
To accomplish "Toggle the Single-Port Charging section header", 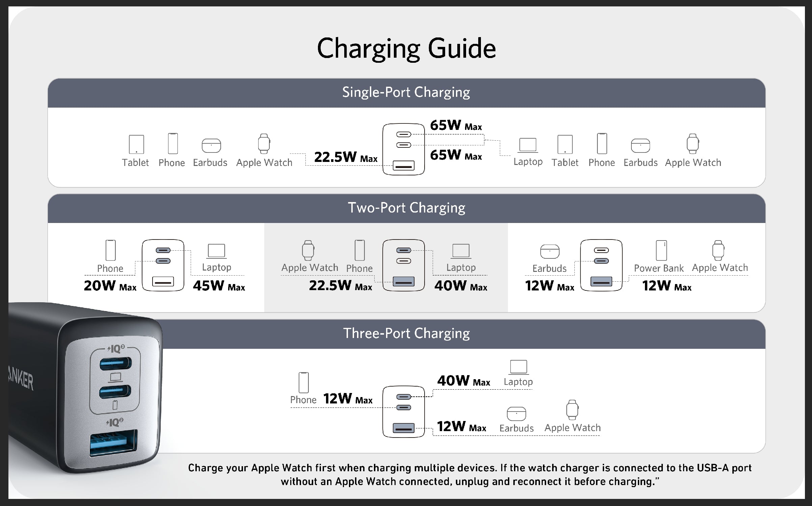I will [406, 94].
